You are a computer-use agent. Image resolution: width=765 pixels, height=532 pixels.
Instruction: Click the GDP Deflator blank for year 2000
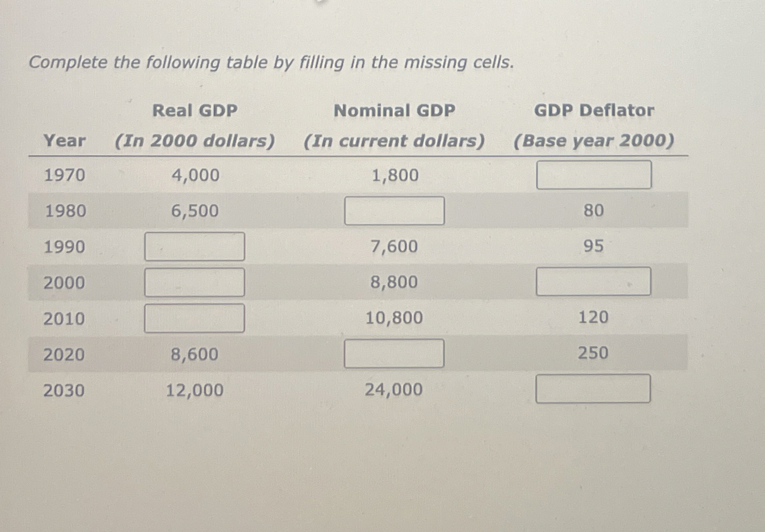pos(593,281)
